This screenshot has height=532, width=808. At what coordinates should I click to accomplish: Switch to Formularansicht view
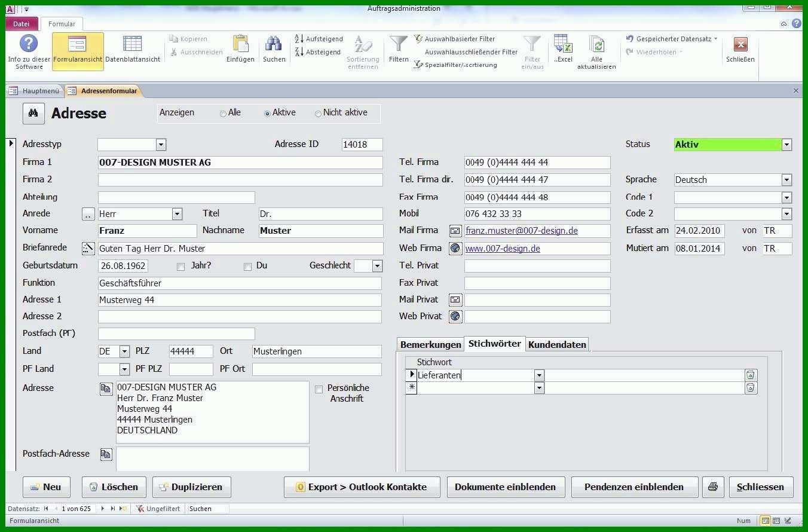pos(78,51)
